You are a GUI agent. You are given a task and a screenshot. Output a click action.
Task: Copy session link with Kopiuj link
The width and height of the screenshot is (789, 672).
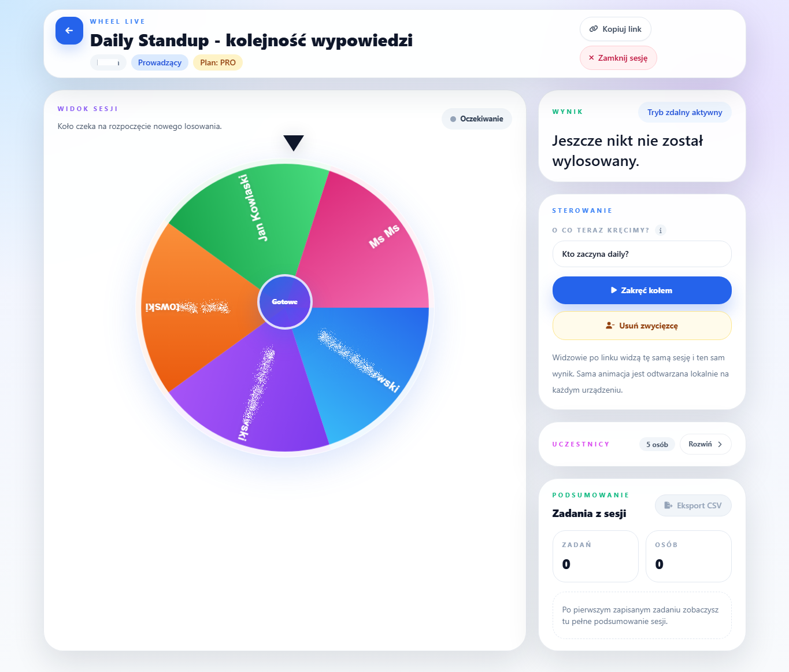[x=616, y=29]
